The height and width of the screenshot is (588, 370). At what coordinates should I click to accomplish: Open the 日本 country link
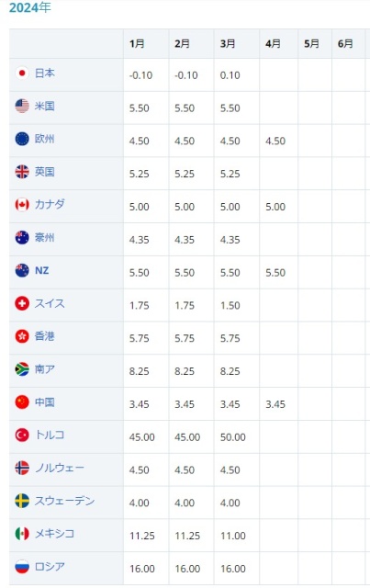pos(45,73)
